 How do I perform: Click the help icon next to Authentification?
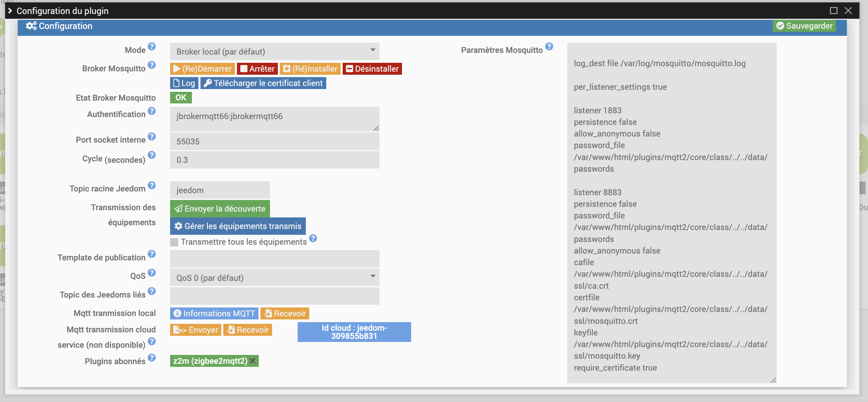152,111
